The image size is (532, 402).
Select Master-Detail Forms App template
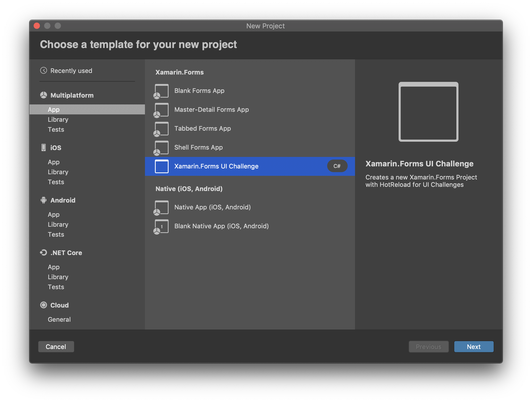pos(211,110)
